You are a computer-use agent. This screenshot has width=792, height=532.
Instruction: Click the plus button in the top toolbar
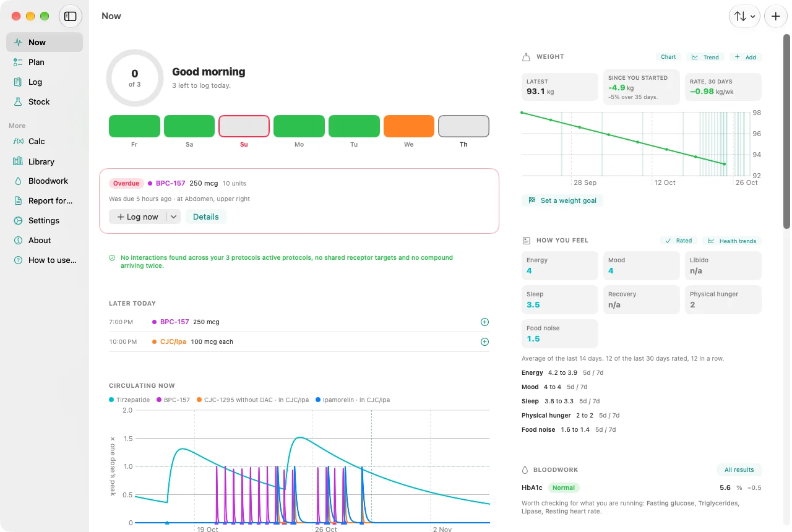point(776,16)
